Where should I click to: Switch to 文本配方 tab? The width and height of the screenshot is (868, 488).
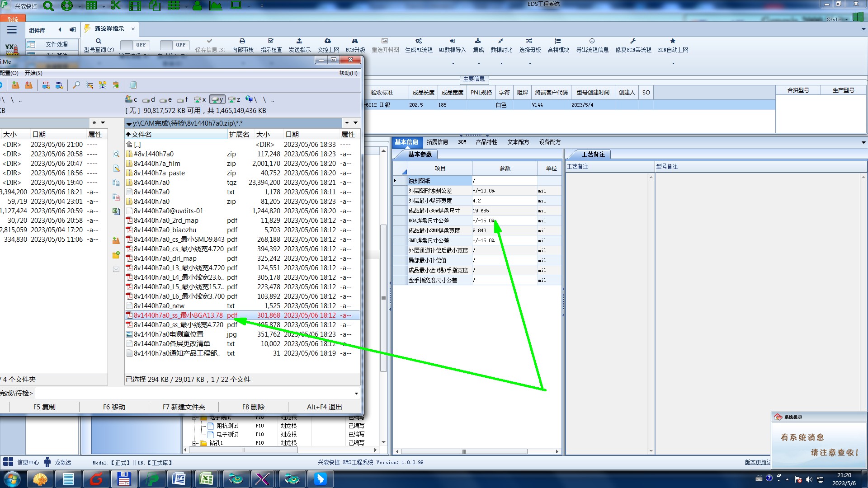pos(518,142)
